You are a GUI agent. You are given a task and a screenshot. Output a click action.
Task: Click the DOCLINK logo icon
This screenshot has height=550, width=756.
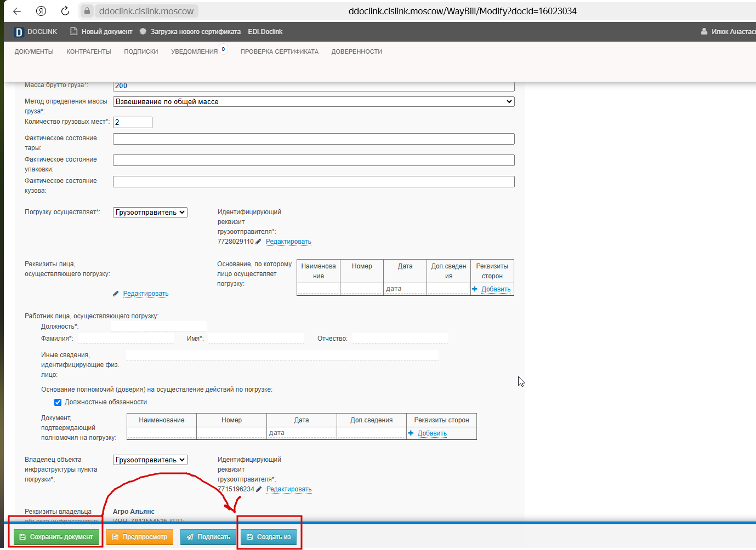[19, 32]
